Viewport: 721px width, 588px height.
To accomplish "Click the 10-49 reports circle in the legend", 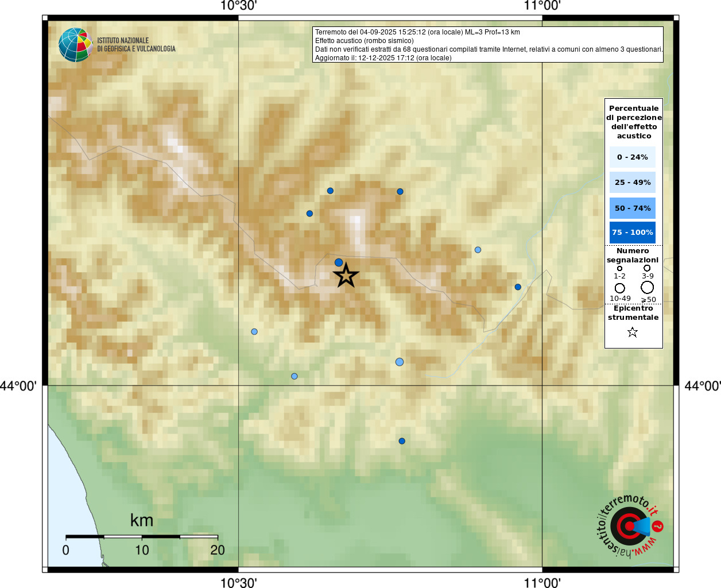I will point(620,288).
